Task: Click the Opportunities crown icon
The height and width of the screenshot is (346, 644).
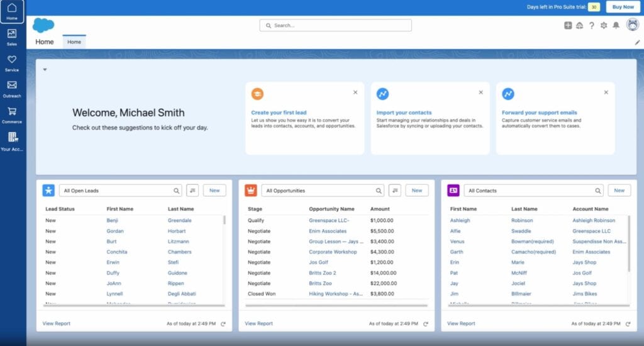Action: [251, 190]
